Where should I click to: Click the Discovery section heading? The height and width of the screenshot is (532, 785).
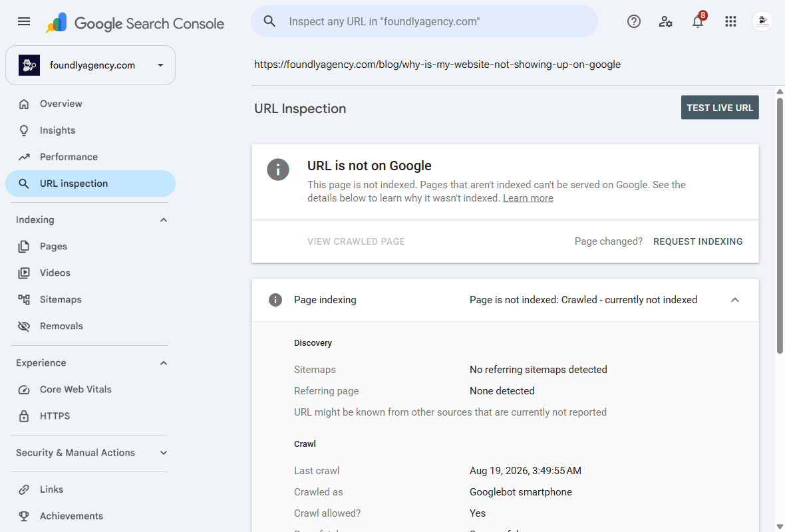[x=313, y=343]
